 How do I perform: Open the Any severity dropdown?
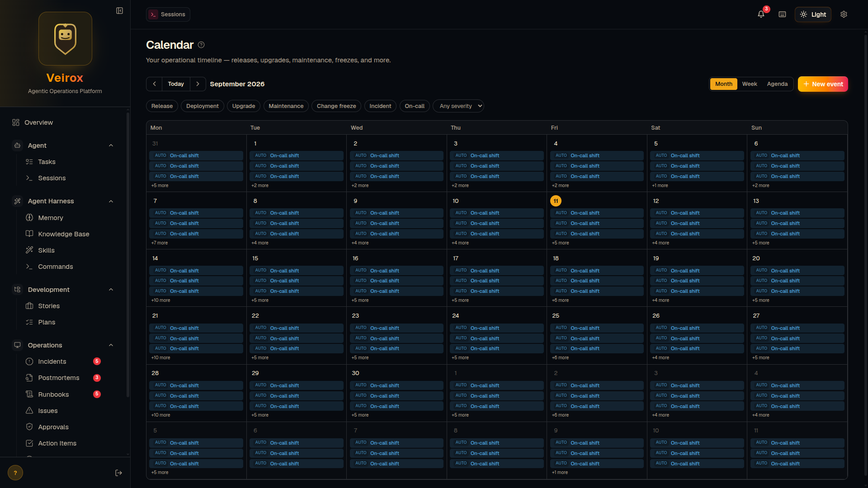click(458, 106)
